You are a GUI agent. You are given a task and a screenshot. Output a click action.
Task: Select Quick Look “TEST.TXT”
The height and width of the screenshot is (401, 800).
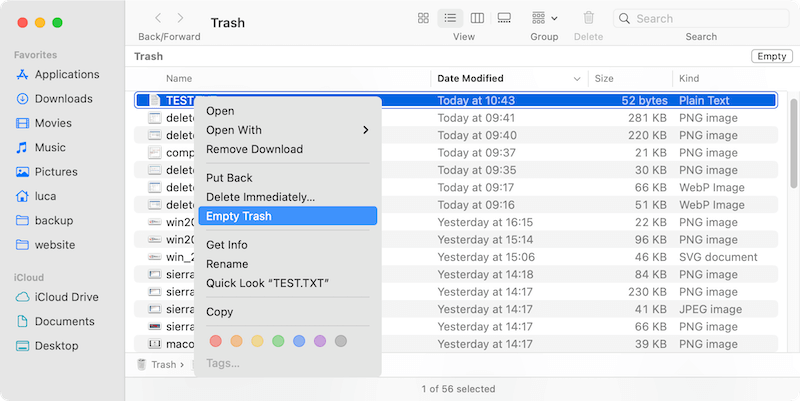pyautogui.click(x=288, y=283)
